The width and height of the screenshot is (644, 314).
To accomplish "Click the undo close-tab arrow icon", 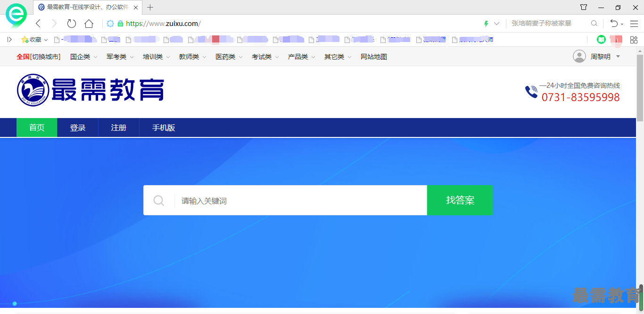I will click(614, 24).
